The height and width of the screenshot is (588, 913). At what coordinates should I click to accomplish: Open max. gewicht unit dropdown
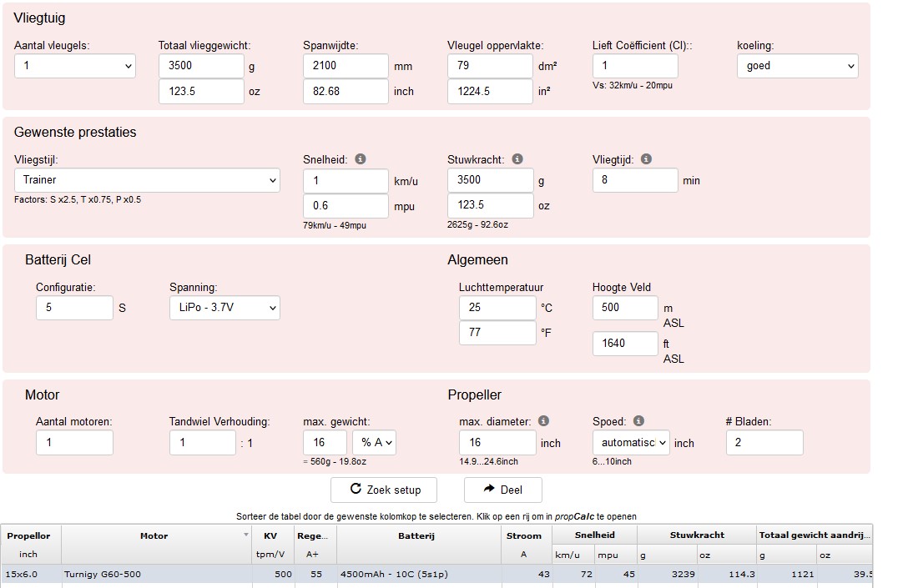click(x=375, y=442)
